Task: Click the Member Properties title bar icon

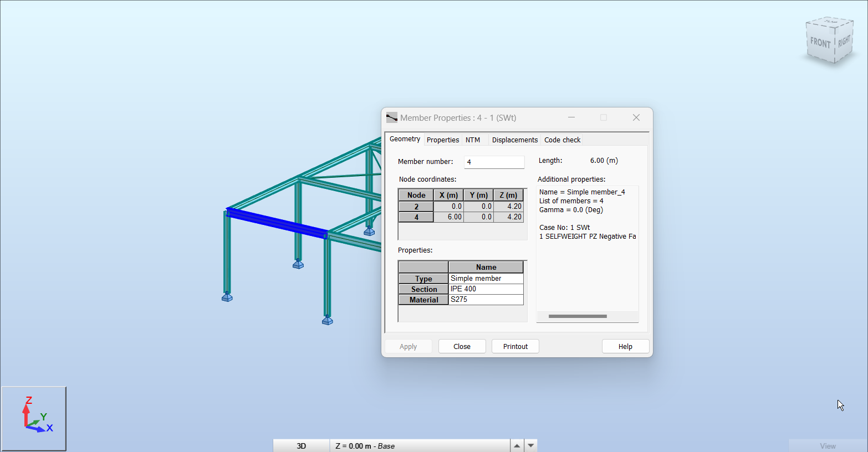Action: (392, 118)
